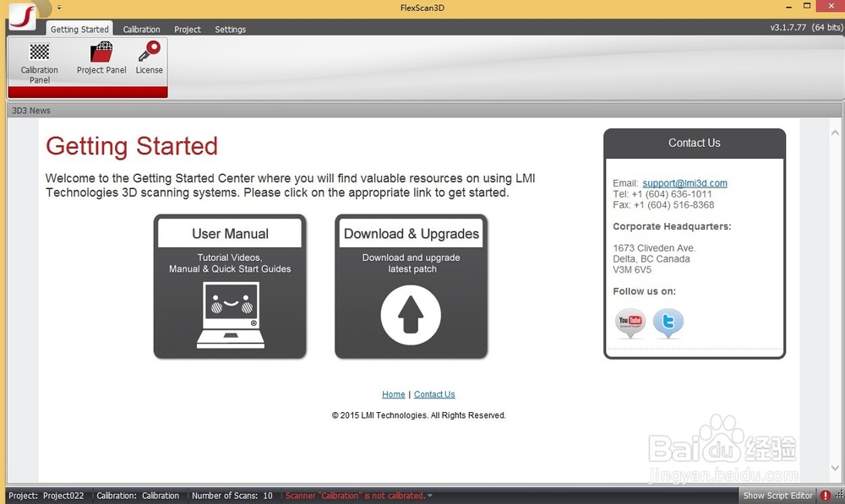Open the User Manual card
This screenshot has width=845, height=504.
click(x=230, y=286)
